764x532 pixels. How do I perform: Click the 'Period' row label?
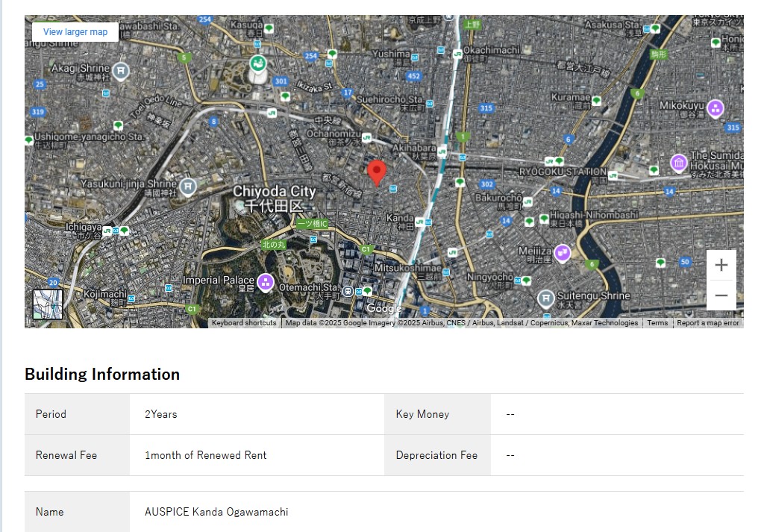click(x=51, y=414)
